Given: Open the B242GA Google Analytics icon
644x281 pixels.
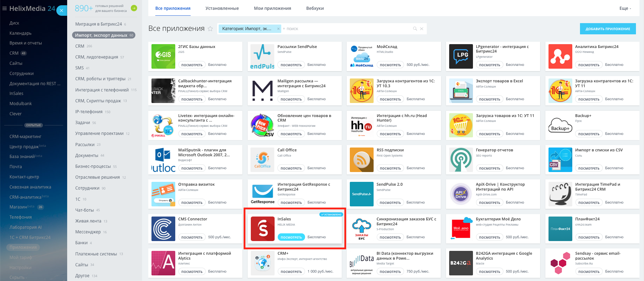Looking at the screenshot, I should click(x=461, y=263).
